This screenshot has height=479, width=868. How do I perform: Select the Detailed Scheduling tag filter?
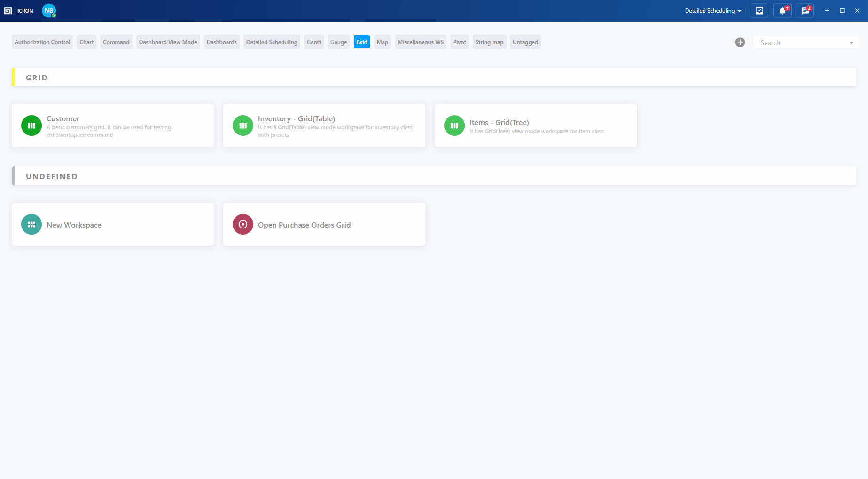pos(272,42)
